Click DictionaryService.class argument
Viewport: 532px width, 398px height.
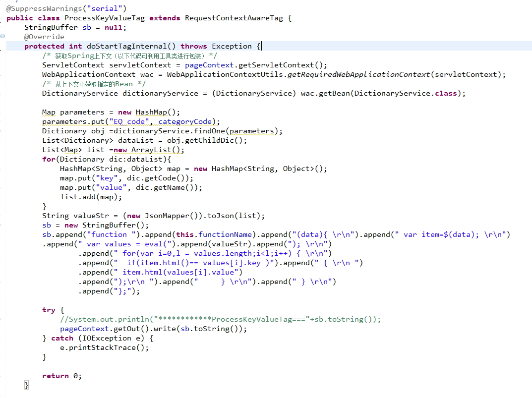(406, 93)
